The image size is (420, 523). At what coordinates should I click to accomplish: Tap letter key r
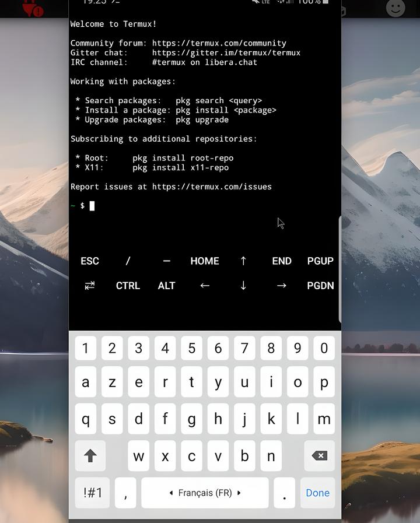pos(165,382)
